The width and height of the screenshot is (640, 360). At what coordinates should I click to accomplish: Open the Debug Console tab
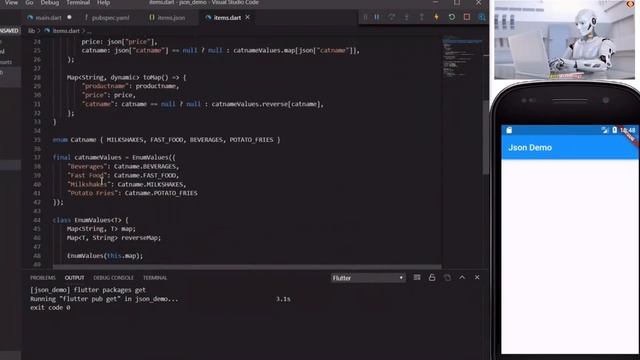[x=113, y=278]
